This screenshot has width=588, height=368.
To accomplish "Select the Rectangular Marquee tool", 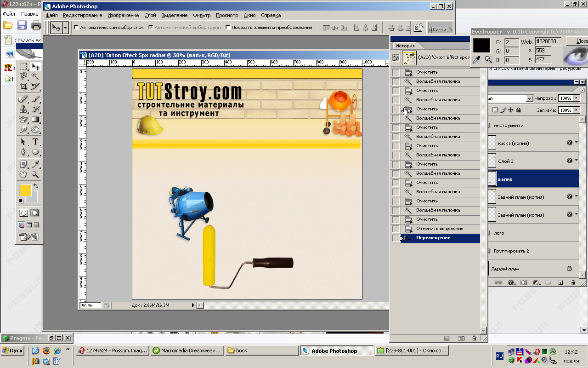I will (x=23, y=67).
